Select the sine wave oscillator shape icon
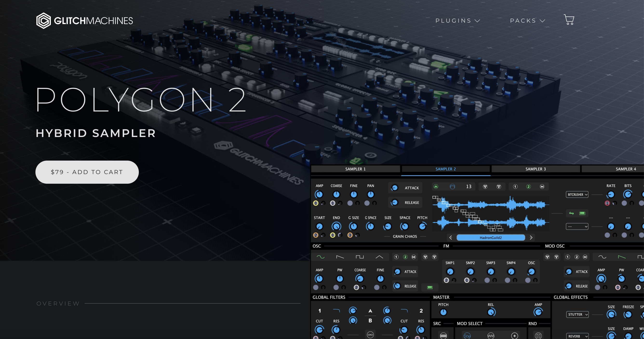The image size is (644, 339). click(321, 257)
